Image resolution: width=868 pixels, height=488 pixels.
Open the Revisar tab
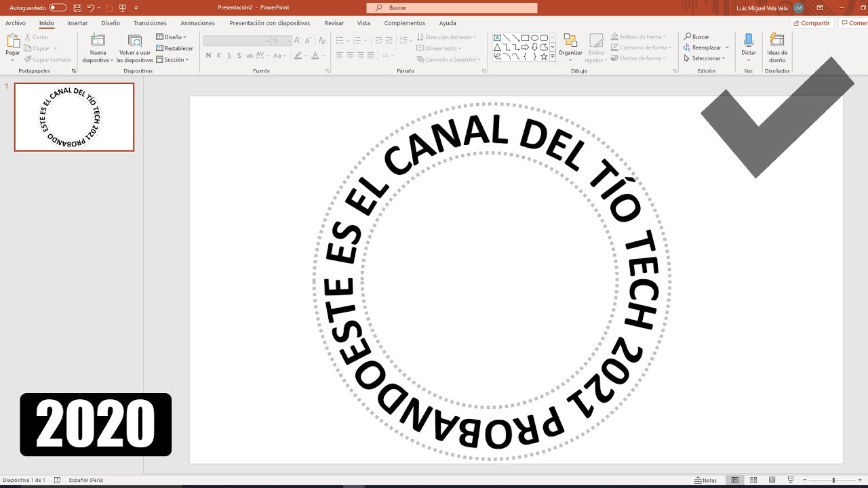point(334,23)
